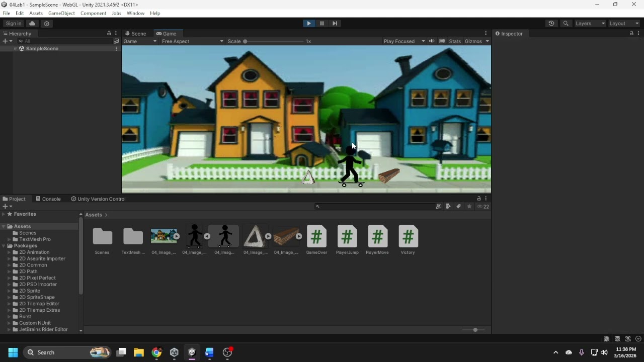Open the Project panel options menu

(x=486, y=199)
